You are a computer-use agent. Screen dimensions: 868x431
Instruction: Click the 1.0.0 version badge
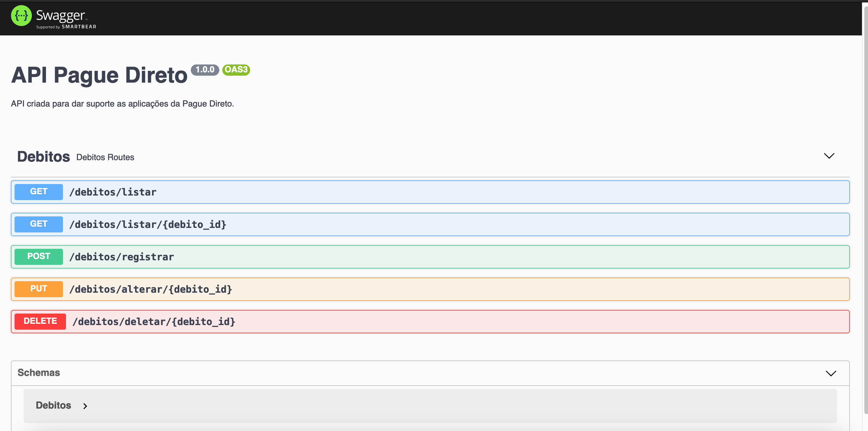point(205,70)
